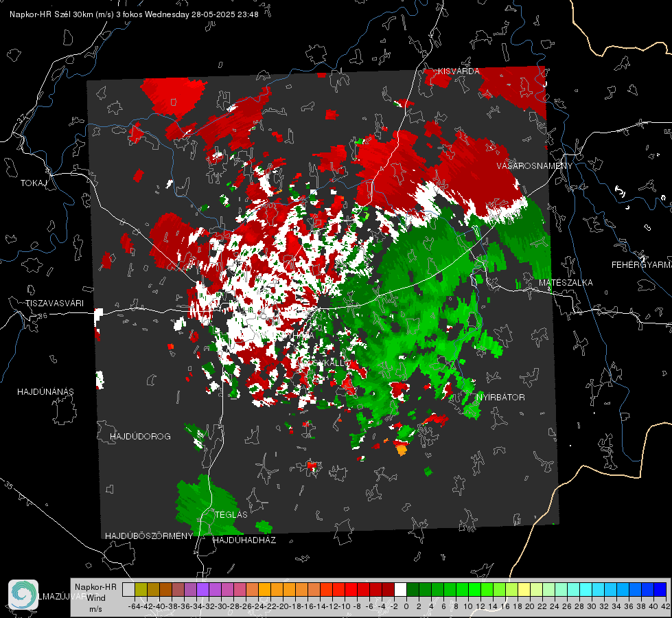Click the HAJDÚBÖSZÖRMÉNY town label
672x618 pixels.
(x=149, y=536)
